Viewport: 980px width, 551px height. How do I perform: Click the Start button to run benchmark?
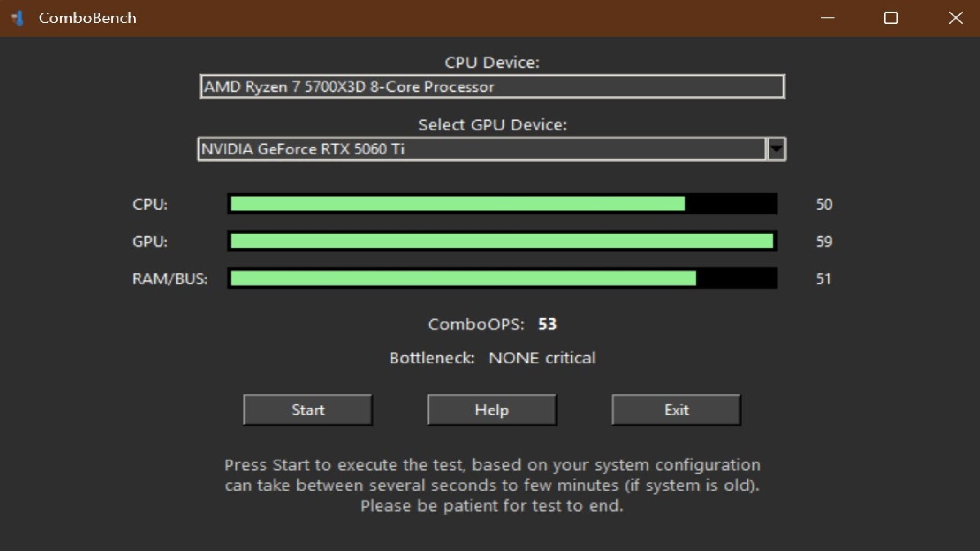pos(308,410)
